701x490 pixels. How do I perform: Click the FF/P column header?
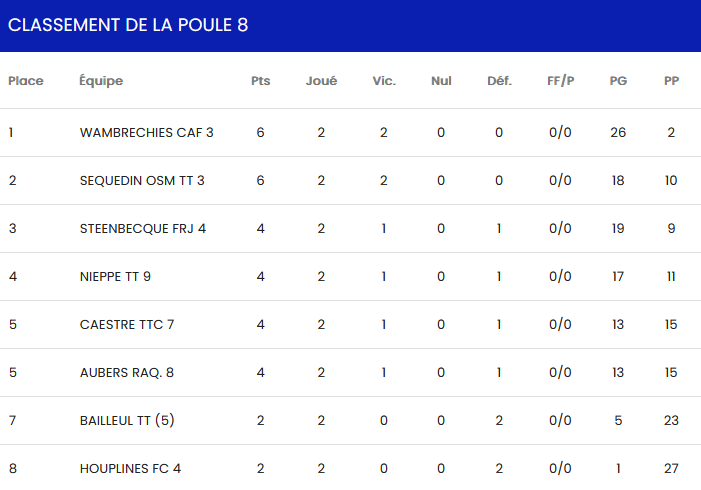click(x=560, y=81)
